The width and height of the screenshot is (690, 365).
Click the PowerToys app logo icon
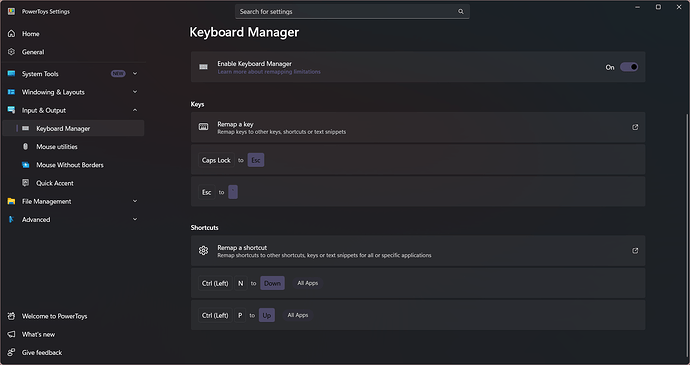point(11,11)
